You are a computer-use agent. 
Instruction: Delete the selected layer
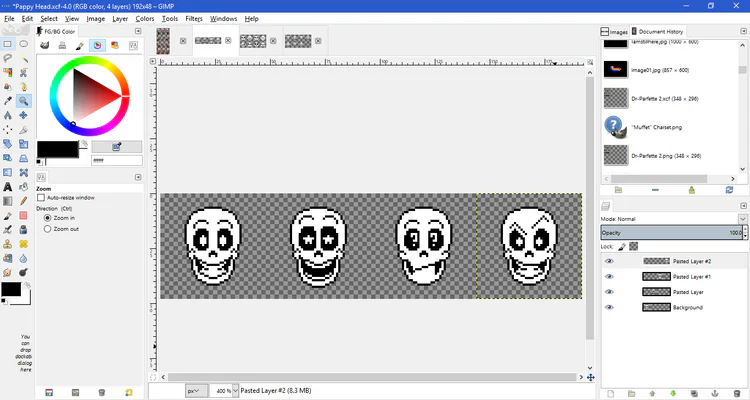point(737,393)
